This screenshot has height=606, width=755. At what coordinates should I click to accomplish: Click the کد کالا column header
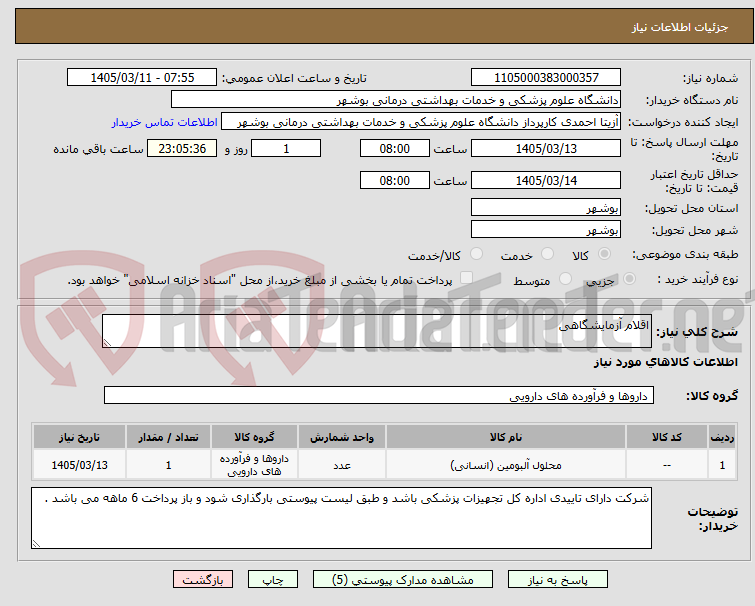pos(666,437)
